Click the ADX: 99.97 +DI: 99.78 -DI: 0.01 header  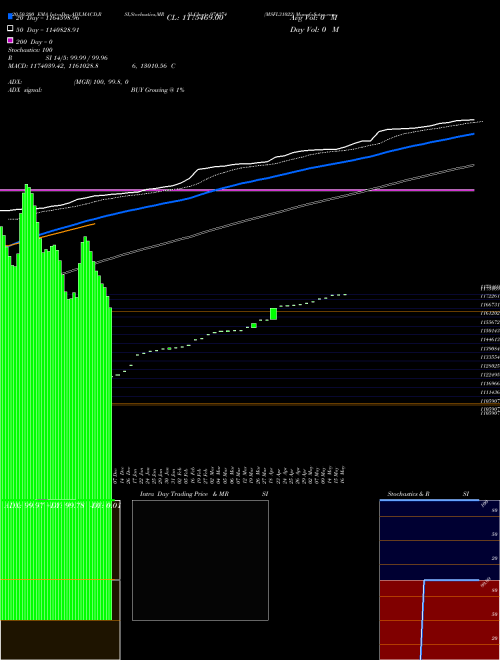[61, 506]
